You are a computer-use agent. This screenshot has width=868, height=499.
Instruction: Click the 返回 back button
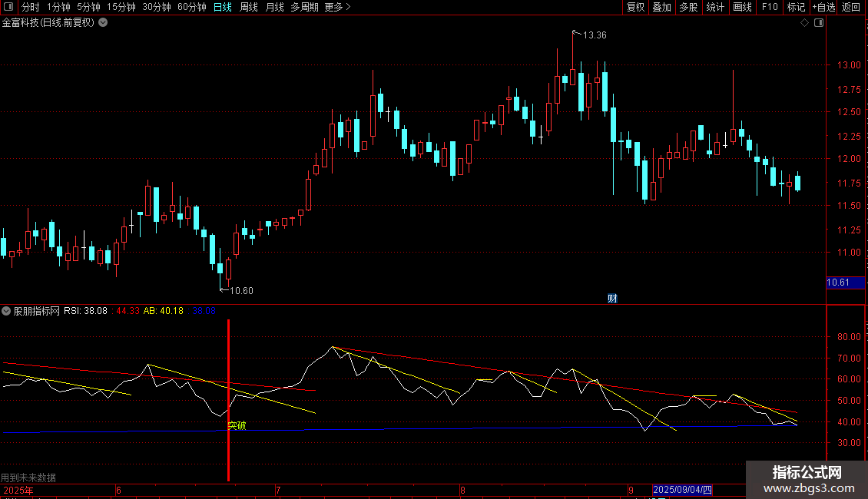[x=851, y=7]
